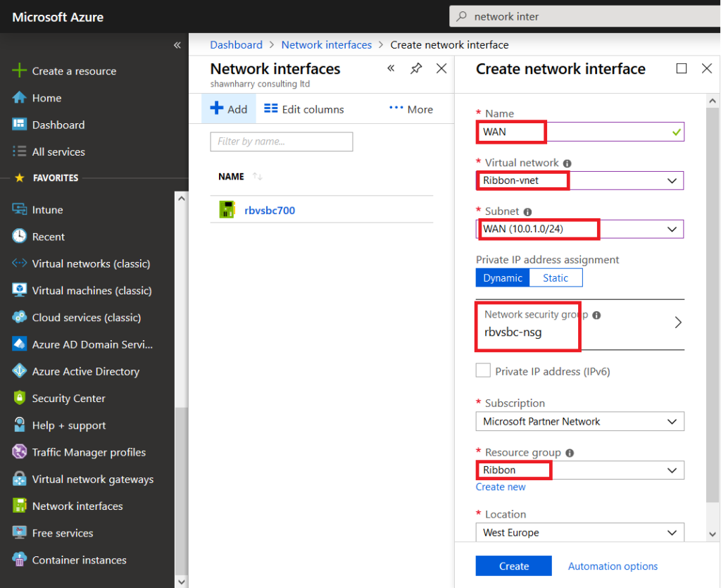
Task: Open the More options menu
Action: click(x=410, y=109)
